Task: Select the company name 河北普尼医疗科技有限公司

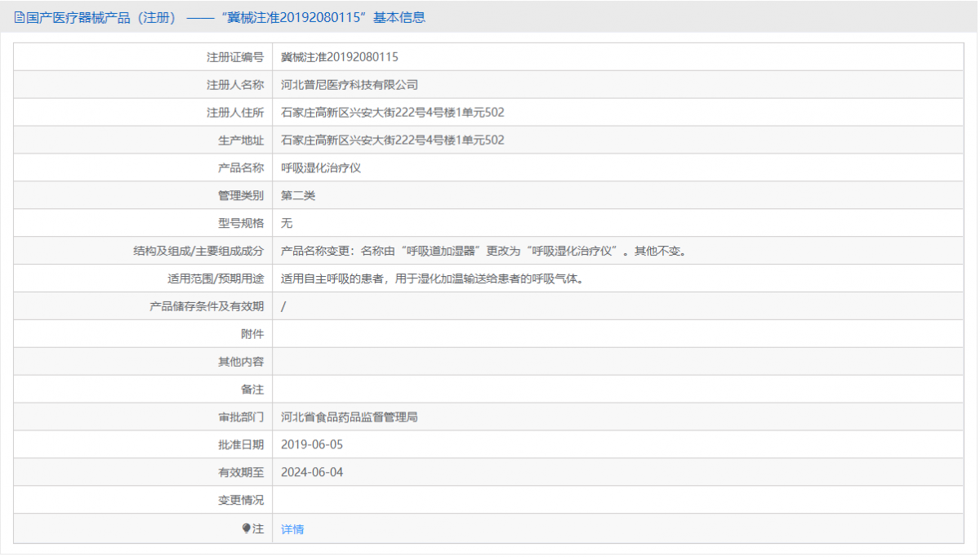Action: point(351,84)
